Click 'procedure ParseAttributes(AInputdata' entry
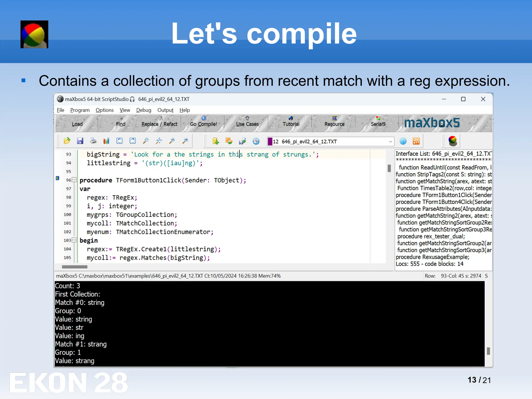 (x=444, y=209)
